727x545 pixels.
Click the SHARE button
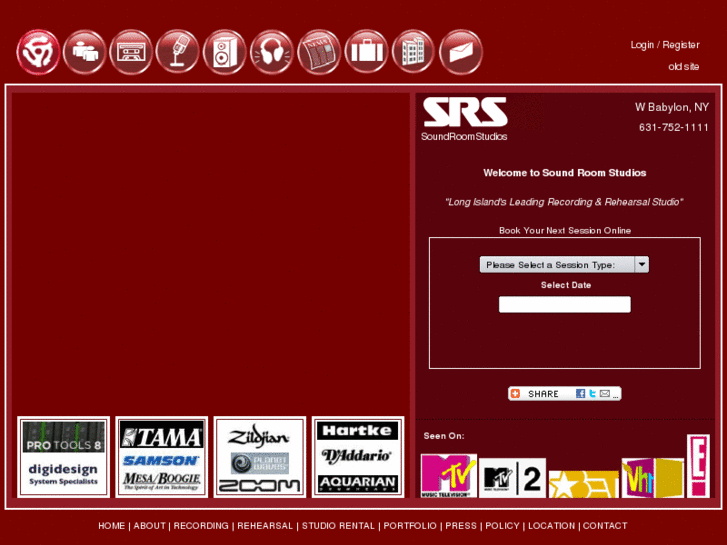point(564,394)
